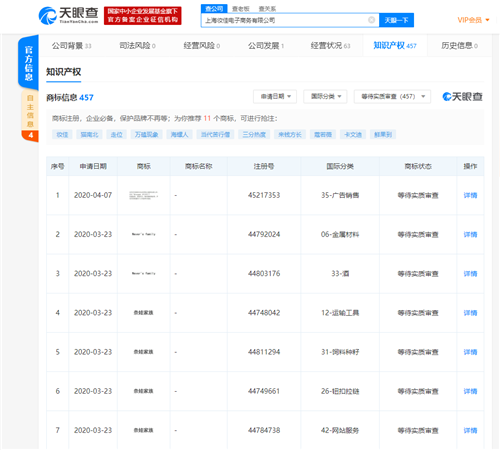The width and height of the screenshot is (500, 450).
Task: Click the 国际分类 column header
Action: coord(340,166)
